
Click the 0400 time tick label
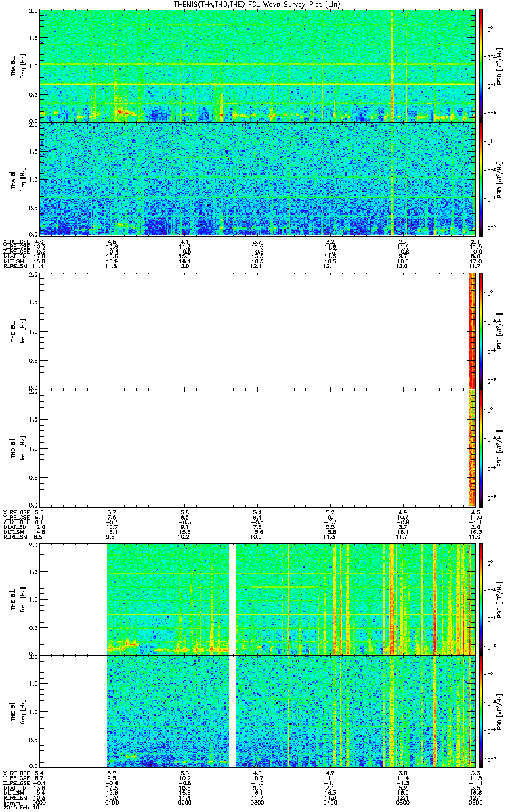(x=330, y=801)
